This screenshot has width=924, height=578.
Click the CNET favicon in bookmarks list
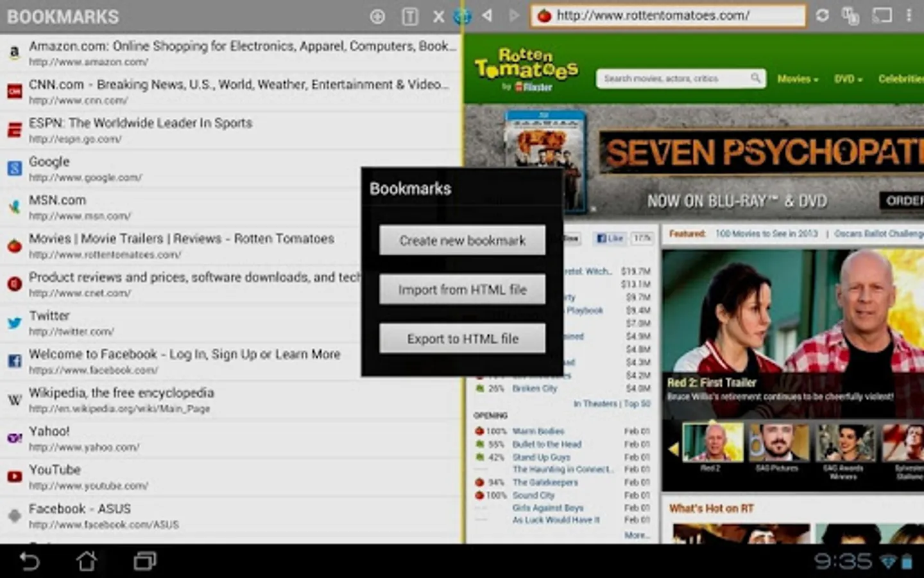pos(14,284)
